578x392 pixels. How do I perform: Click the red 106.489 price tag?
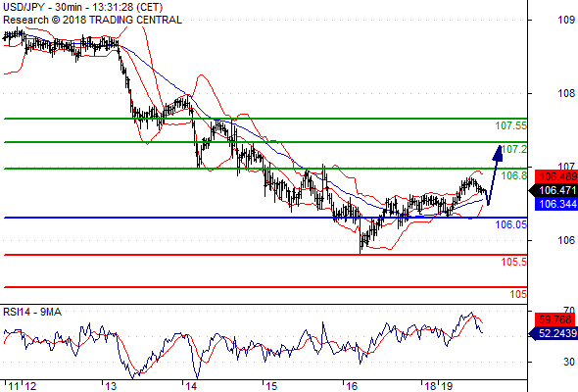(x=555, y=177)
